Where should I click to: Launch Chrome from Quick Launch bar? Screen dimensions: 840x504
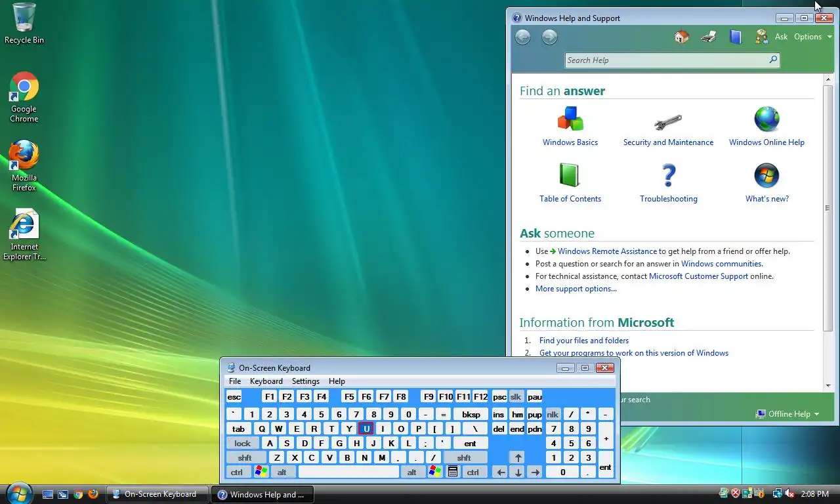pos(78,494)
